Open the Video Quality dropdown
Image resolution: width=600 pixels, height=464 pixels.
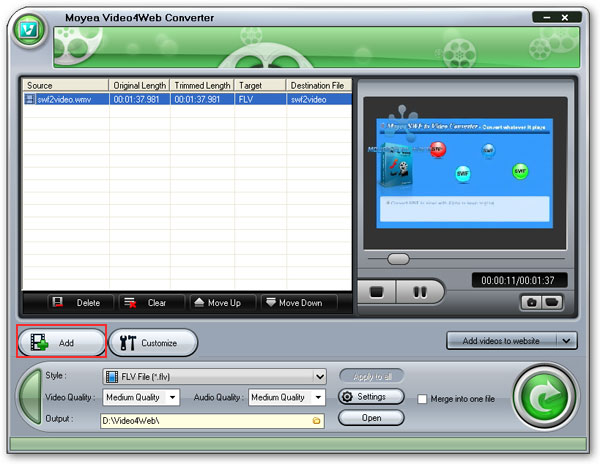click(x=173, y=397)
